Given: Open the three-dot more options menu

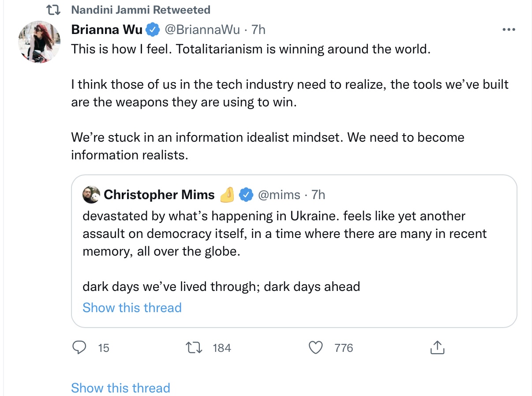Looking at the screenshot, I should click(x=509, y=30).
